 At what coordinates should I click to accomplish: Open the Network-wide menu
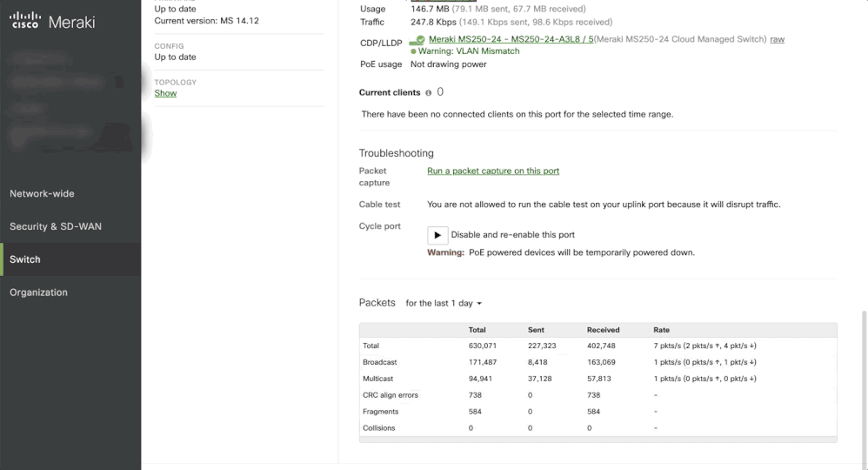(x=42, y=193)
